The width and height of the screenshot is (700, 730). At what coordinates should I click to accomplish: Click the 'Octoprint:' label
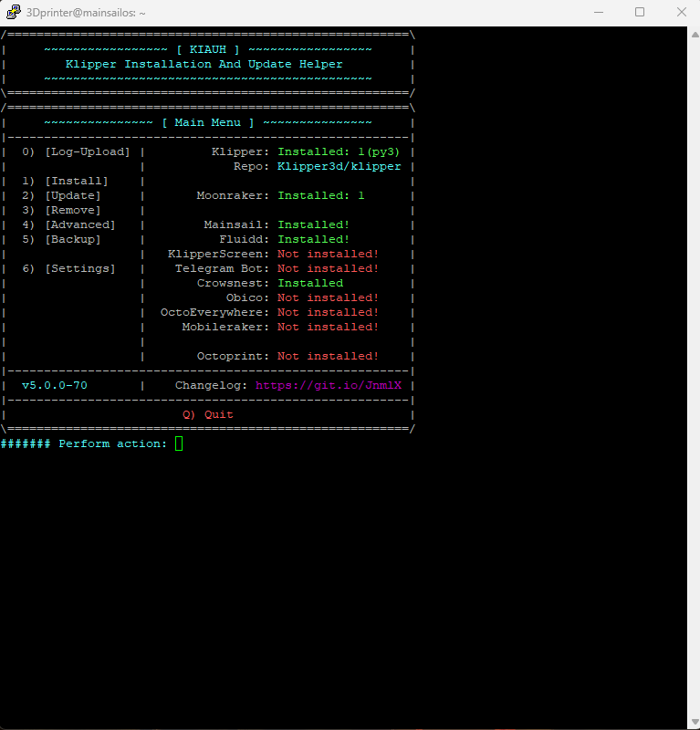[233, 356]
